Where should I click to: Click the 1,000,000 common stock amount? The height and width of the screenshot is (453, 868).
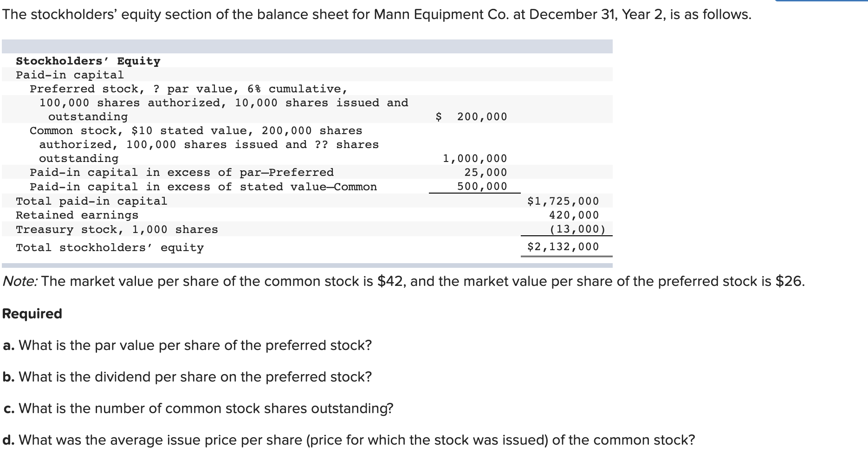point(475,158)
